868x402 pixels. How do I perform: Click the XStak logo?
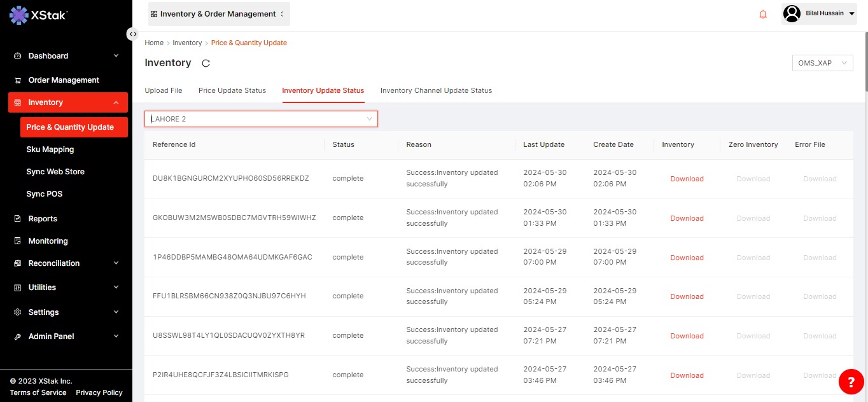coord(39,16)
